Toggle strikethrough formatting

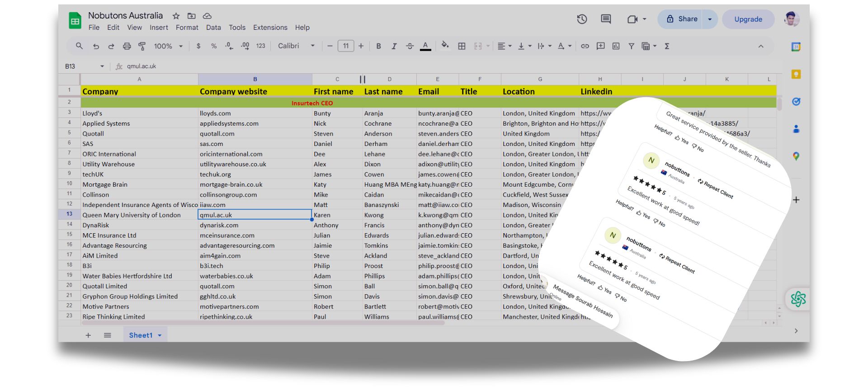tap(410, 46)
